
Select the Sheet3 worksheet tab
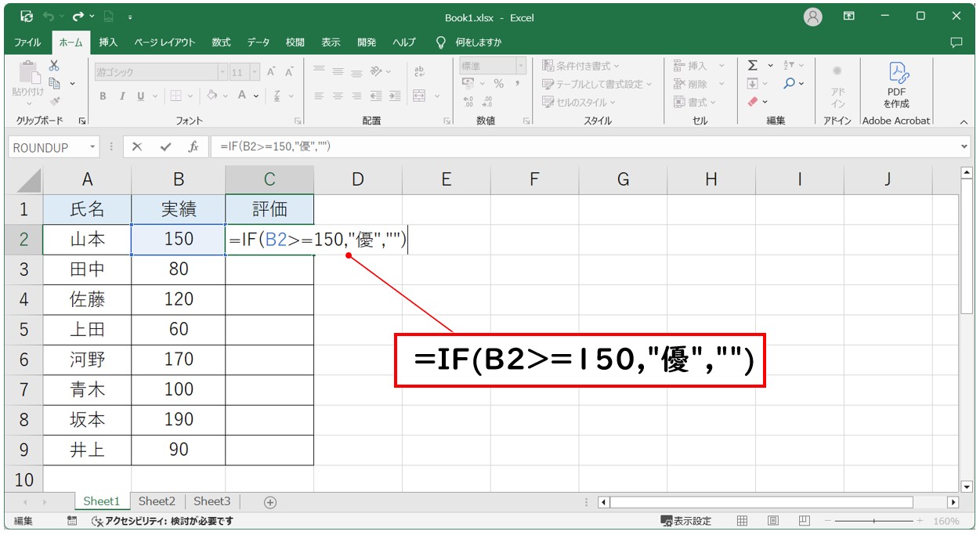[x=212, y=501]
